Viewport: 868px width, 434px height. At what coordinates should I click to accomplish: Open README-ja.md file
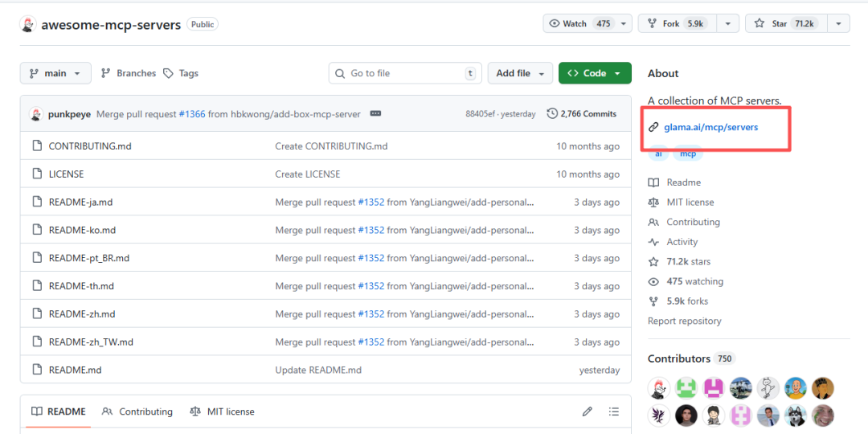(x=81, y=202)
